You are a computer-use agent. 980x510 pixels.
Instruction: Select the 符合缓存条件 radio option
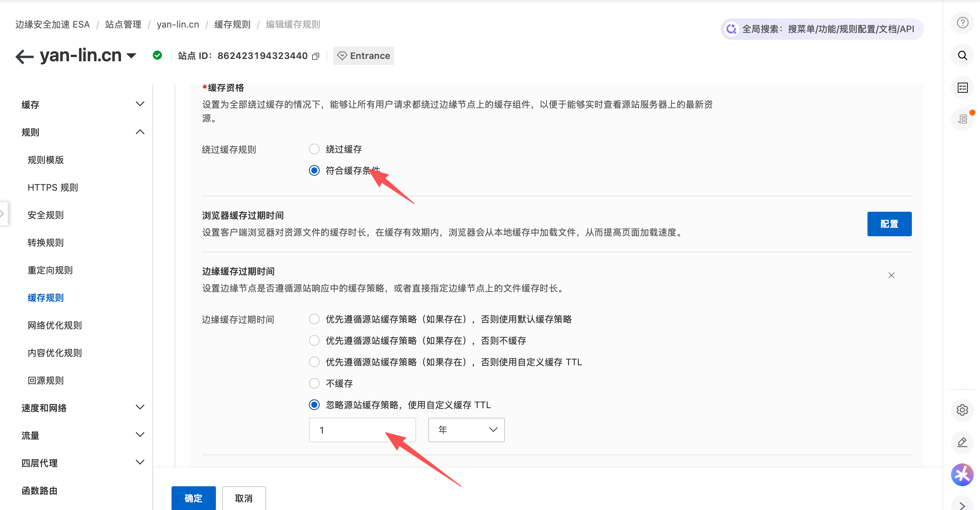[x=314, y=170]
